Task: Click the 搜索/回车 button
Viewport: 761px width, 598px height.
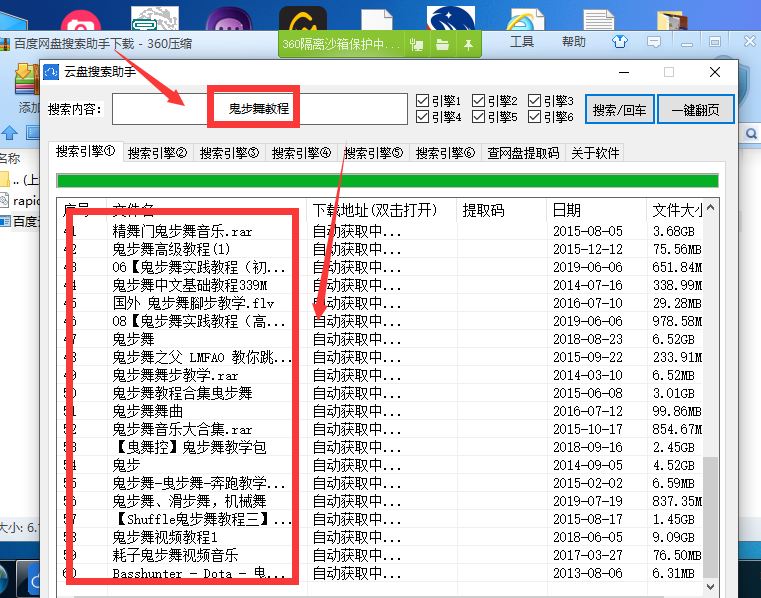Action: pos(619,109)
